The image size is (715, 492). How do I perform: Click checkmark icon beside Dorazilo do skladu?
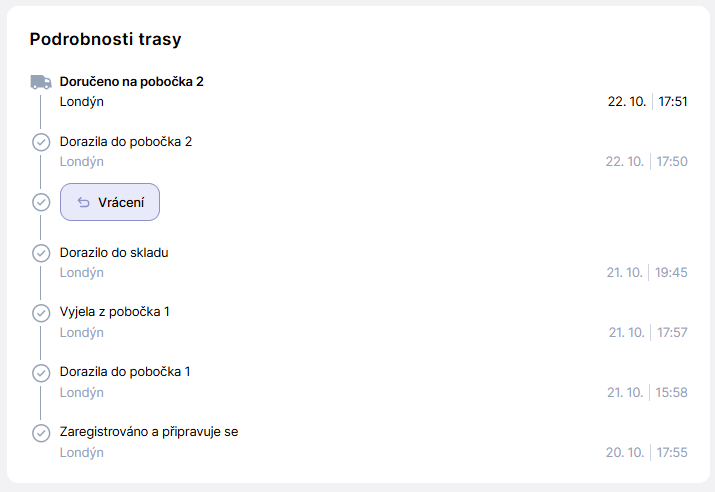pos(41,253)
